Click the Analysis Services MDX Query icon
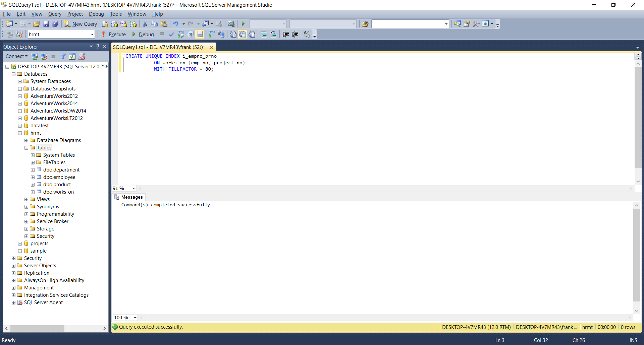 [x=114, y=24]
